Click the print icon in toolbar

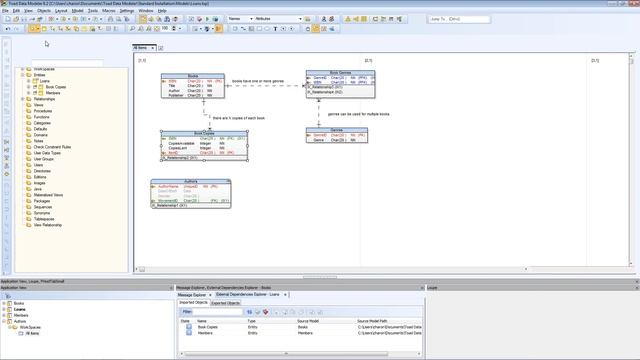[110, 19]
